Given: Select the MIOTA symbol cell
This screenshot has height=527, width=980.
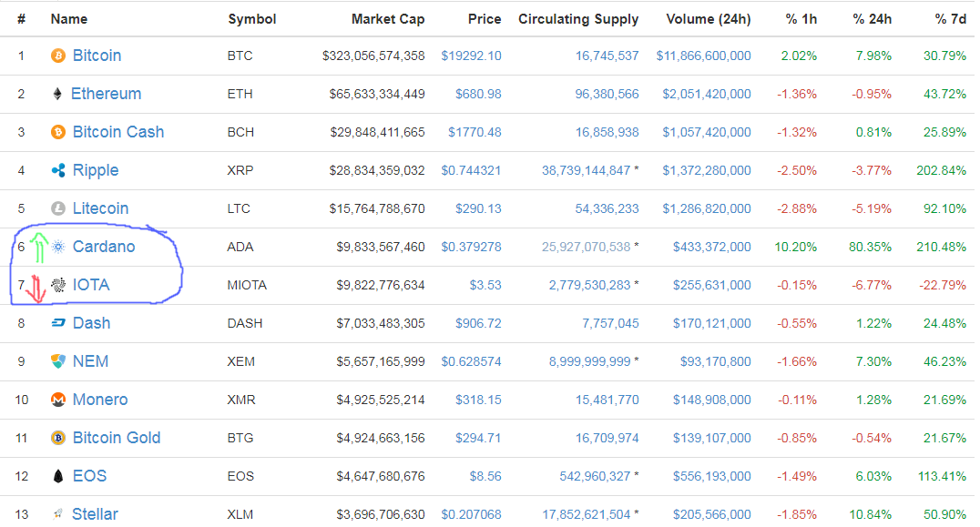Looking at the screenshot, I should pyautogui.click(x=247, y=285).
